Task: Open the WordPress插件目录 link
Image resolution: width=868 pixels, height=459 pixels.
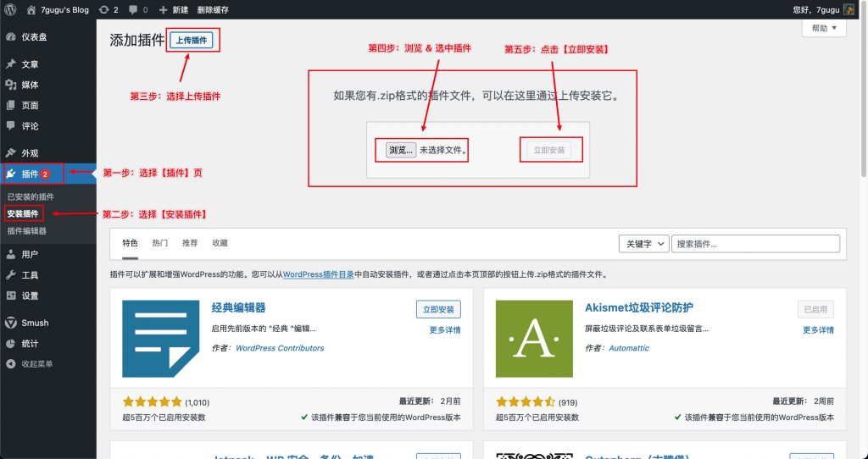Action: tap(319, 274)
